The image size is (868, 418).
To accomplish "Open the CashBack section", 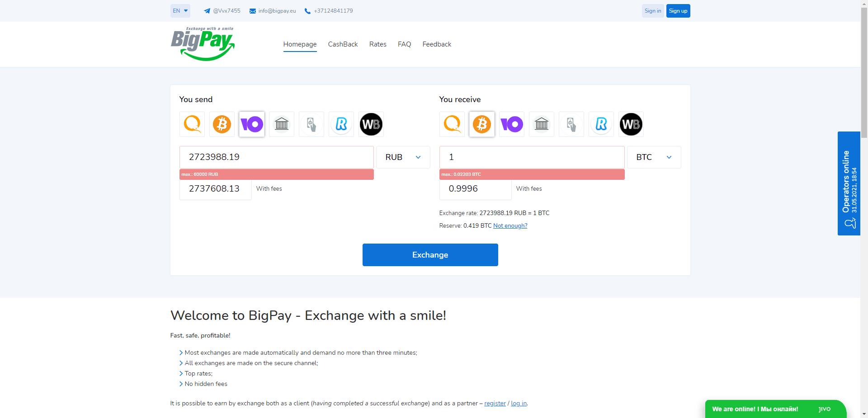I will tap(343, 44).
